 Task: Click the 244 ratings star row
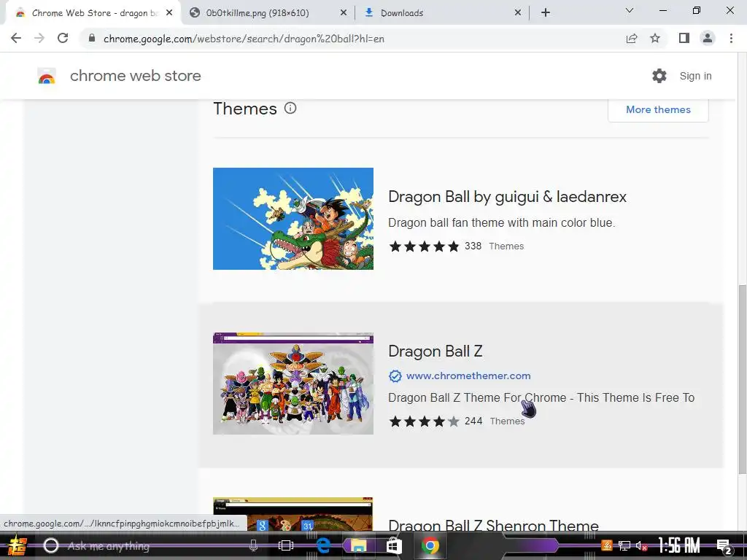pyautogui.click(x=424, y=421)
